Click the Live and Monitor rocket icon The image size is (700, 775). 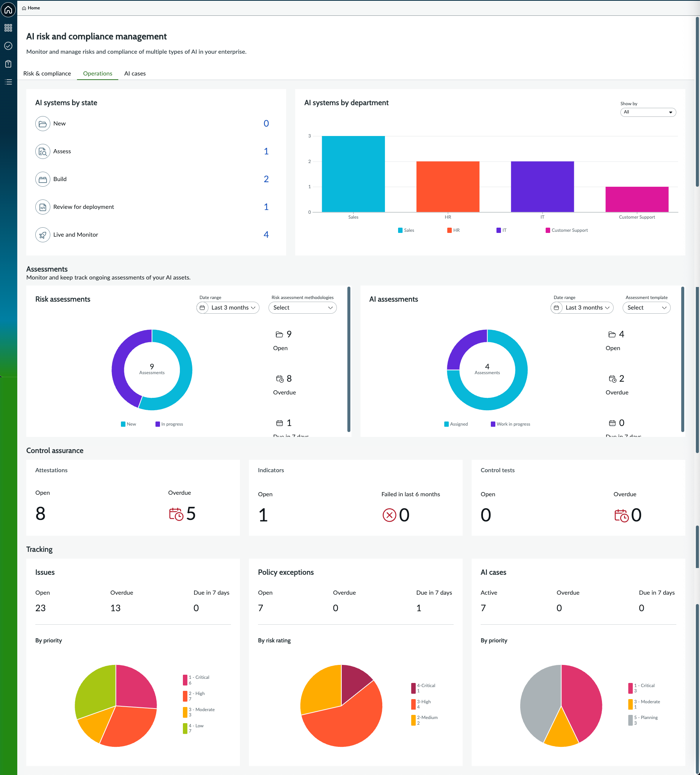43,235
